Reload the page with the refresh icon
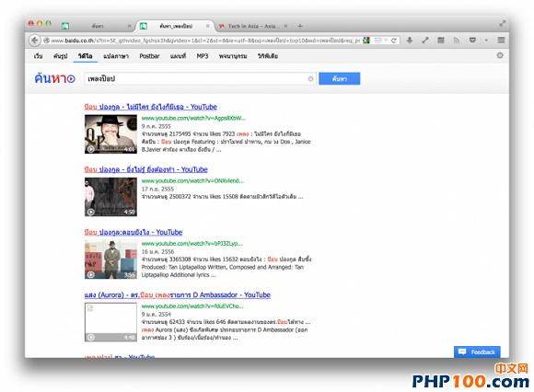Screen dimensions: 534x392 coord(394,40)
